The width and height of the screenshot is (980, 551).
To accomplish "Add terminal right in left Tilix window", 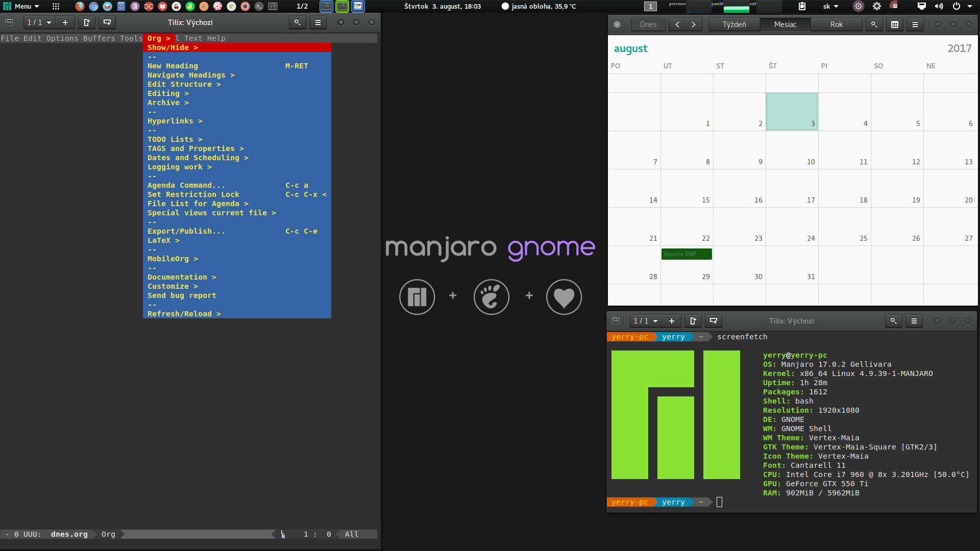I will (86, 22).
